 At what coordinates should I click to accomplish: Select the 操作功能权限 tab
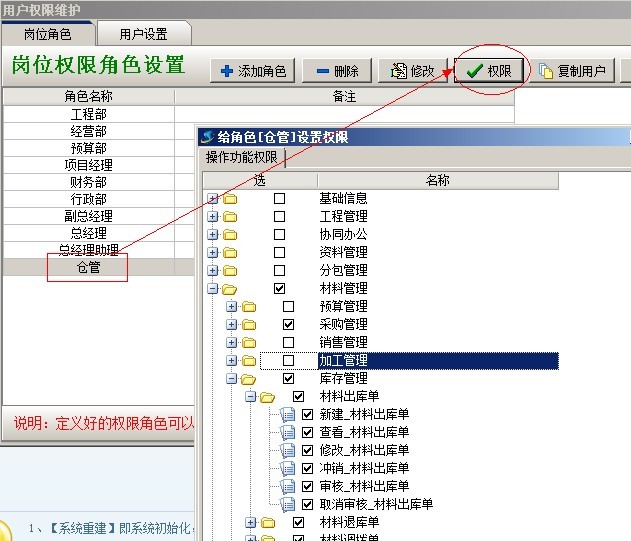coord(243,158)
